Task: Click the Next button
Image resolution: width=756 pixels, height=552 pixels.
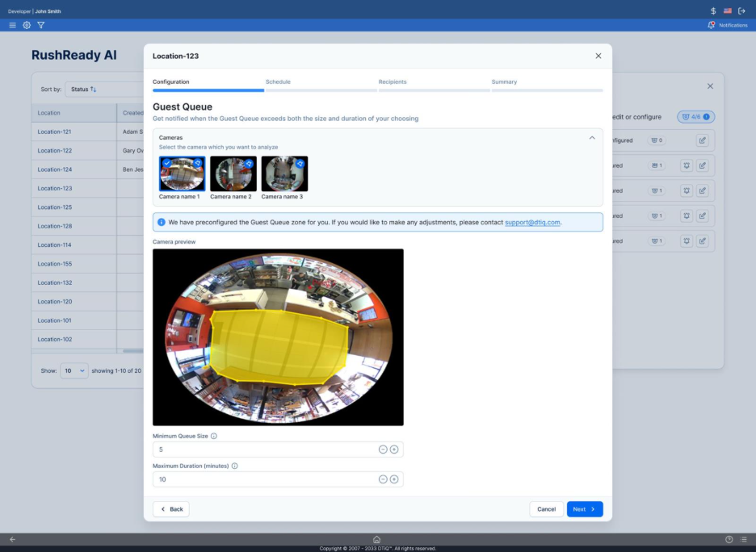Action: [x=585, y=509]
